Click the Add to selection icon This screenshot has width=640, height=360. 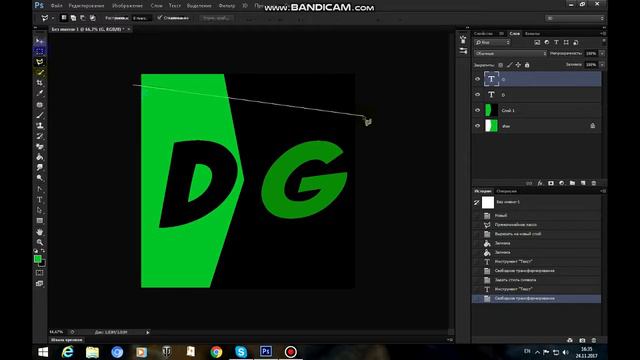click(x=73, y=18)
